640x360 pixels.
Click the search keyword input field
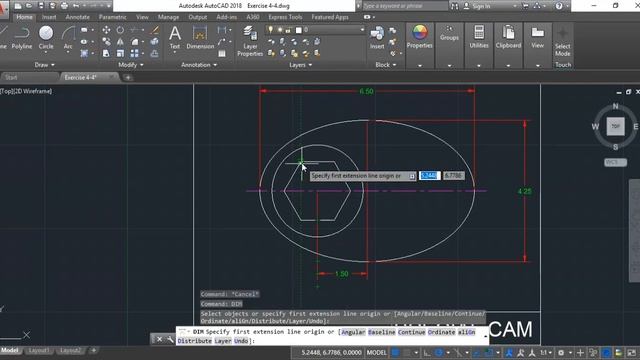tap(405, 6)
